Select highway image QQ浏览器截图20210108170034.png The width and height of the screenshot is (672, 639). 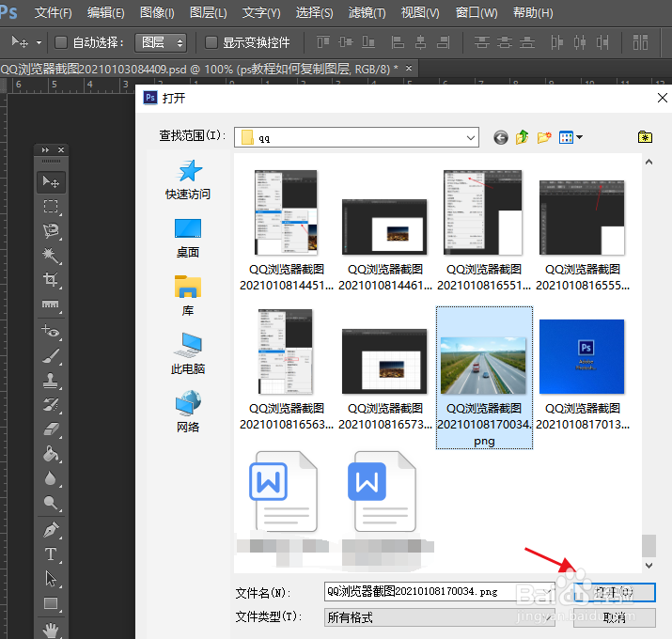pyautogui.click(x=484, y=378)
